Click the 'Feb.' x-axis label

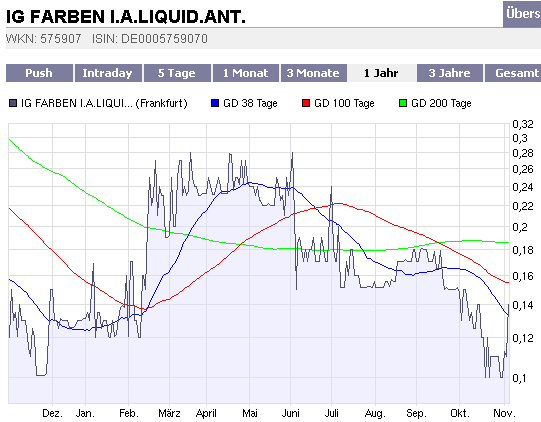(129, 413)
